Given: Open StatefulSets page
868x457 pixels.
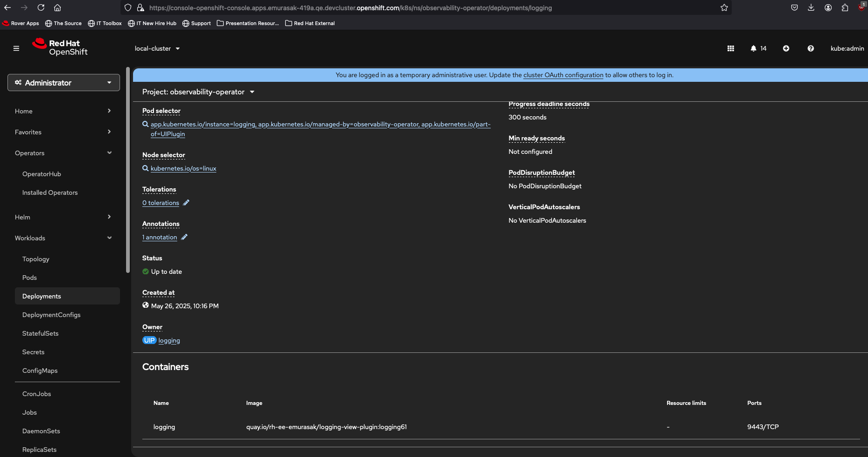Looking at the screenshot, I should [40, 333].
